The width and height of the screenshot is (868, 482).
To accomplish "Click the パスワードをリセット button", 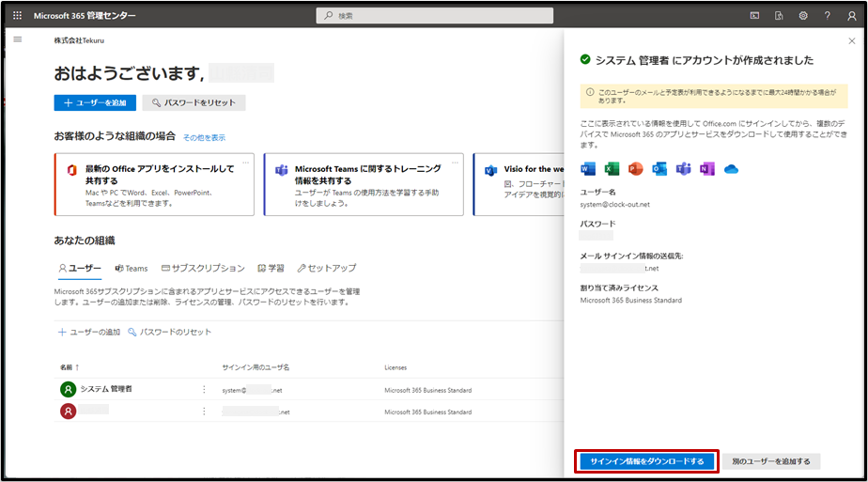I will tap(194, 102).
